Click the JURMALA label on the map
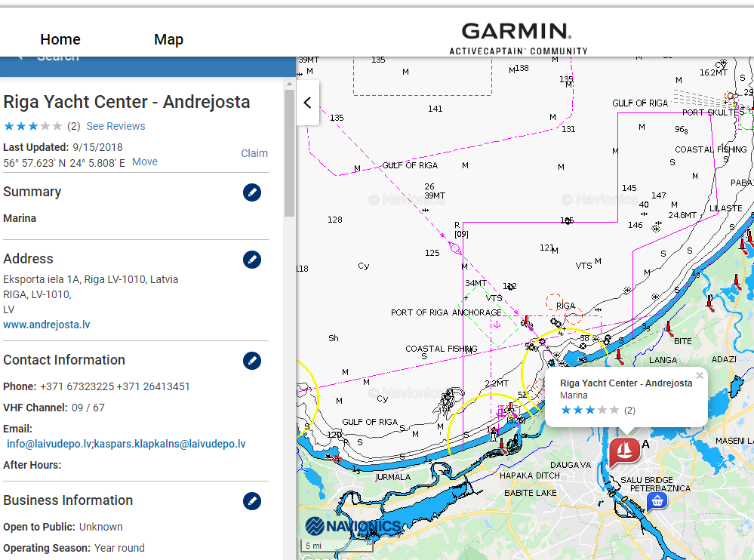 393,477
